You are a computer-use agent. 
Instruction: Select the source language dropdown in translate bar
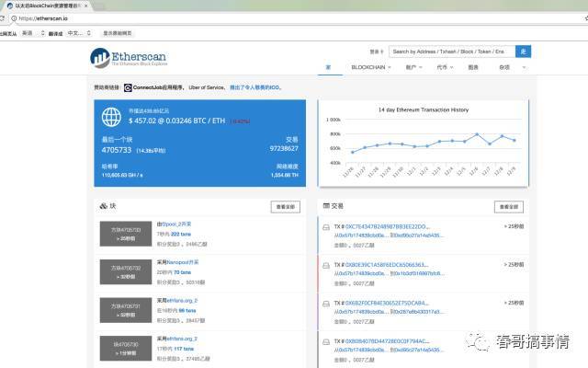pyautogui.click(x=33, y=33)
